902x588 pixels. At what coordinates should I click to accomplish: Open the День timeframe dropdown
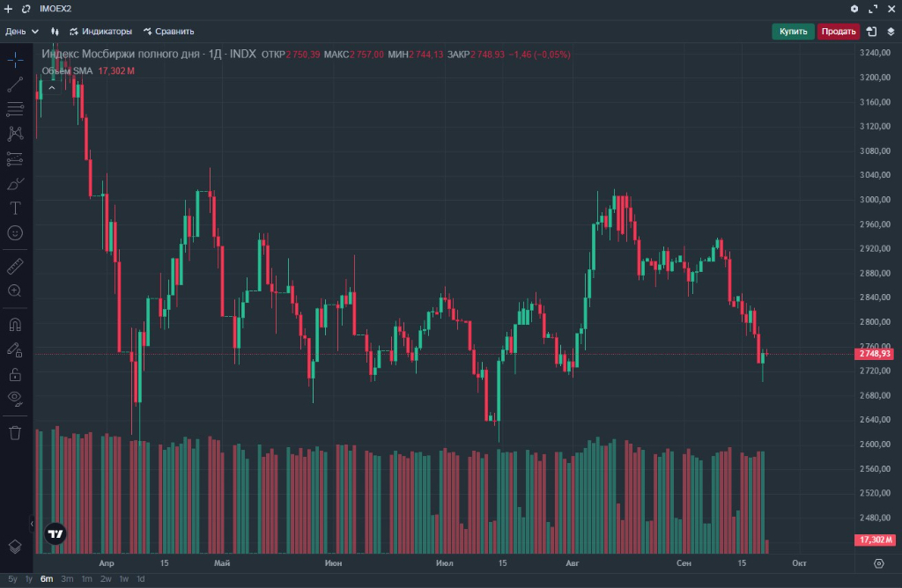[x=22, y=31]
